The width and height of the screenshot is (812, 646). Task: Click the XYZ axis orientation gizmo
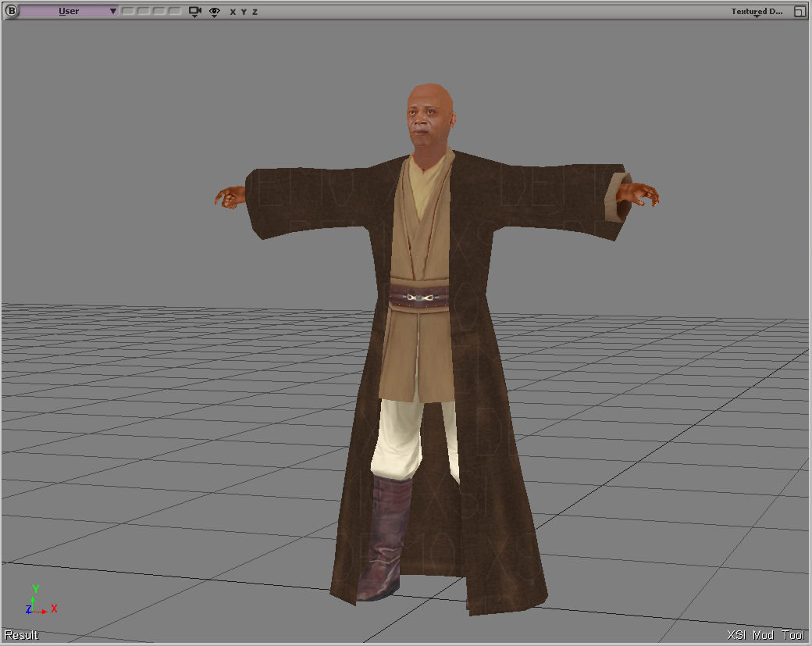(x=41, y=601)
